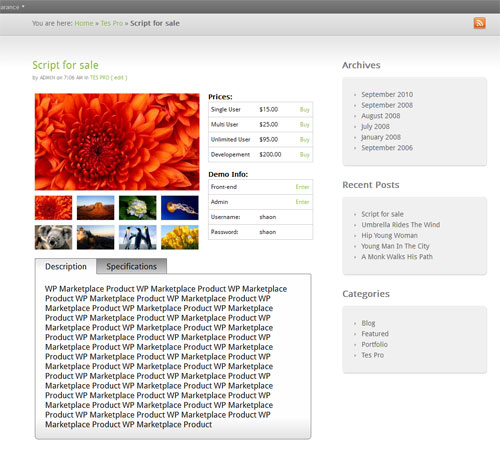
Task: Open the January 2008 archive
Action: (381, 137)
